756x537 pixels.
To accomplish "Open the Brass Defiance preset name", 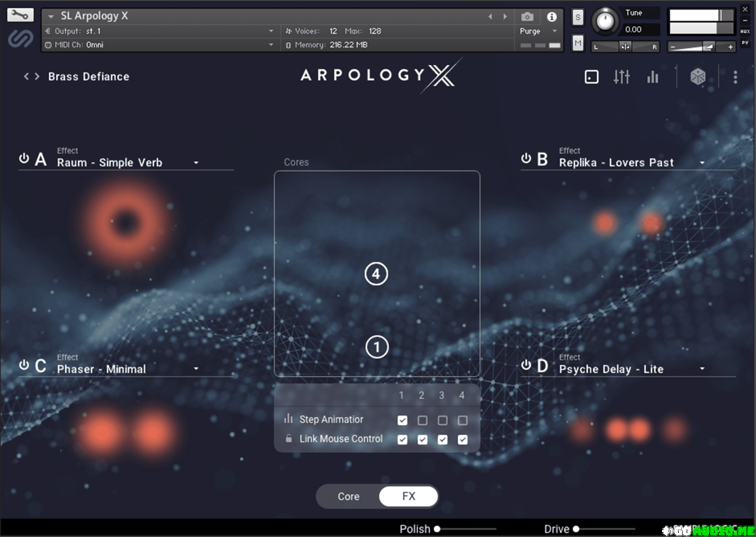I will (x=88, y=77).
